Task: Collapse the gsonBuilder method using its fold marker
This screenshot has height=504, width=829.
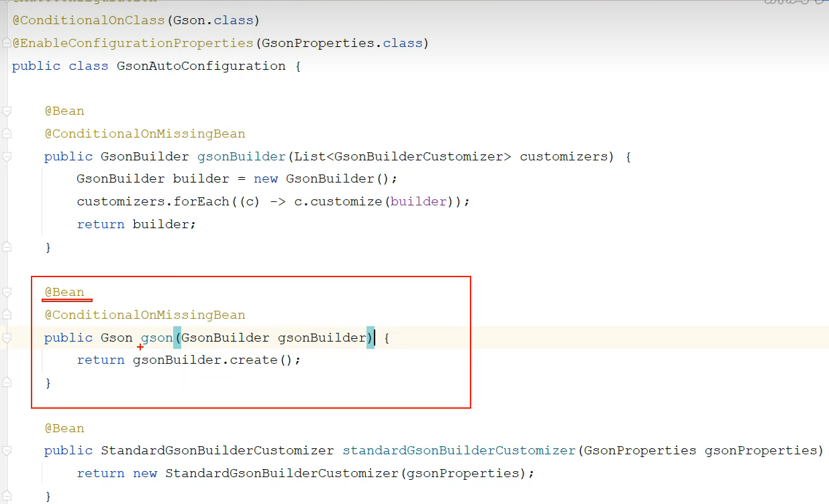Action: pyautogui.click(x=7, y=156)
